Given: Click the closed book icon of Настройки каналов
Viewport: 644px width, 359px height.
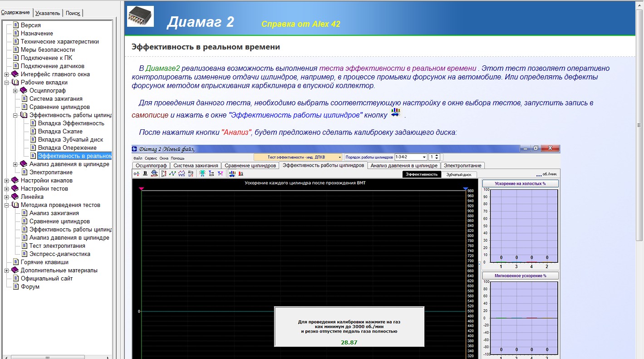Looking at the screenshot, I should pyautogui.click(x=15, y=181).
